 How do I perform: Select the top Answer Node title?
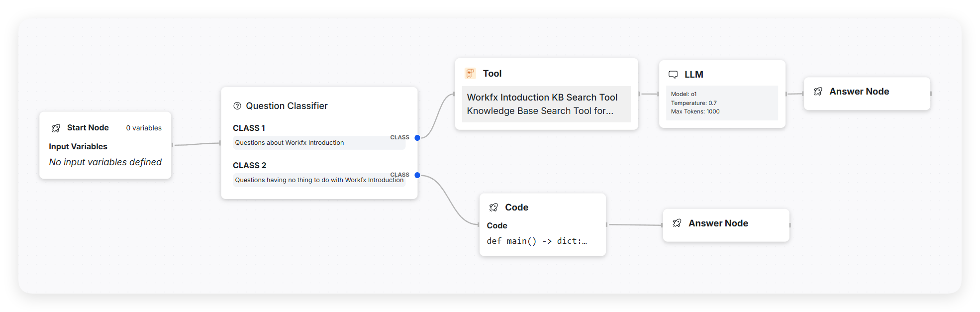(859, 92)
